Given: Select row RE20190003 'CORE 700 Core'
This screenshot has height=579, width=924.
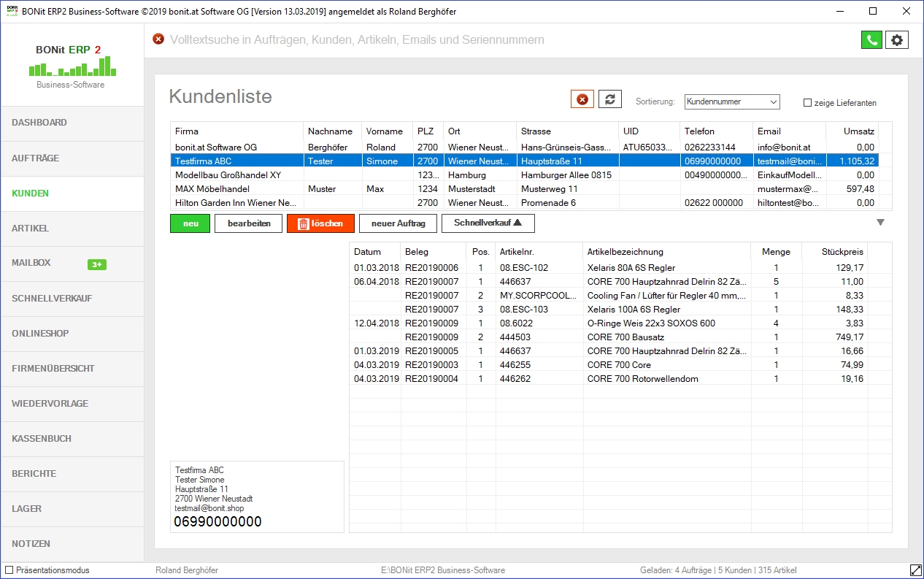Looking at the screenshot, I should click(x=609, y=365).
